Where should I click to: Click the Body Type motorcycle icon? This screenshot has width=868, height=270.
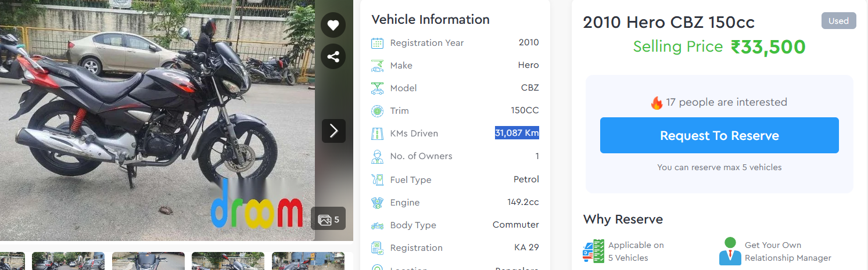[x=378, y=225]
